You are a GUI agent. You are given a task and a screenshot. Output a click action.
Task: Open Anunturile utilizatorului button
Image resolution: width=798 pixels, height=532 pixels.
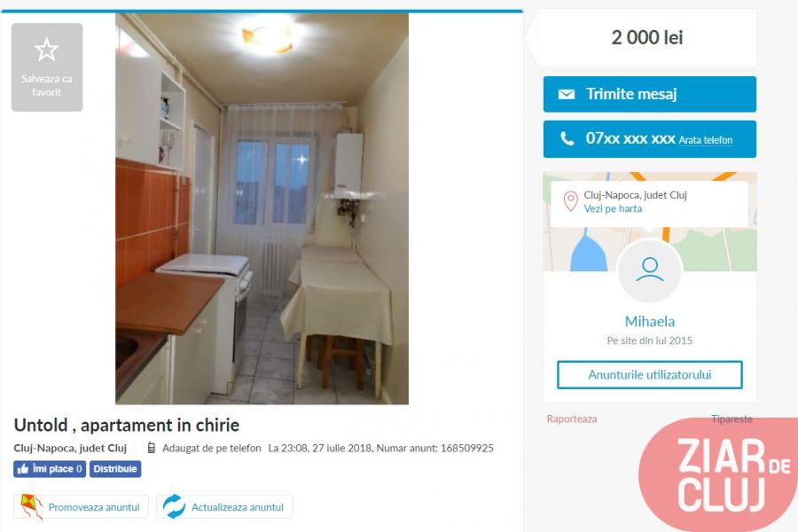[x=649, y=375]
